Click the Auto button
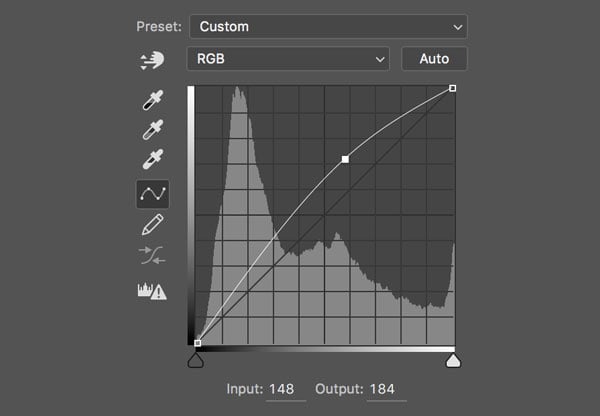The image size is (600, 416). point(434,59)
